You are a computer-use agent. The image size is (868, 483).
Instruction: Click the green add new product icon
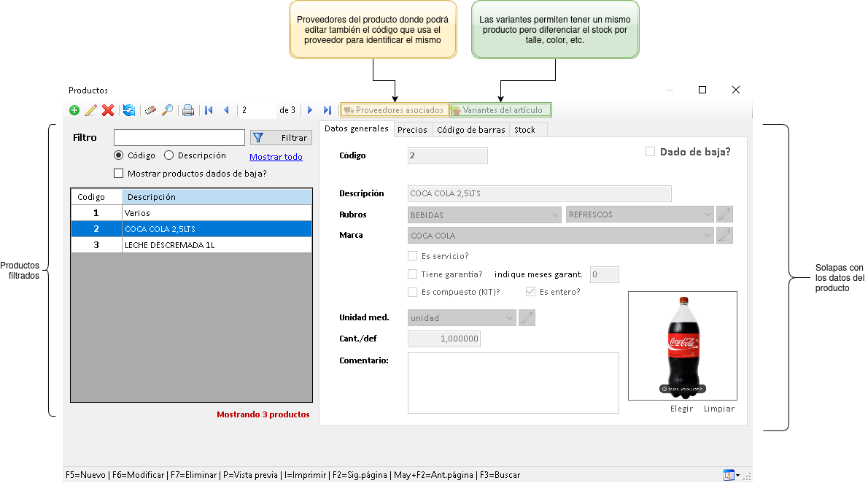point(74,110)
